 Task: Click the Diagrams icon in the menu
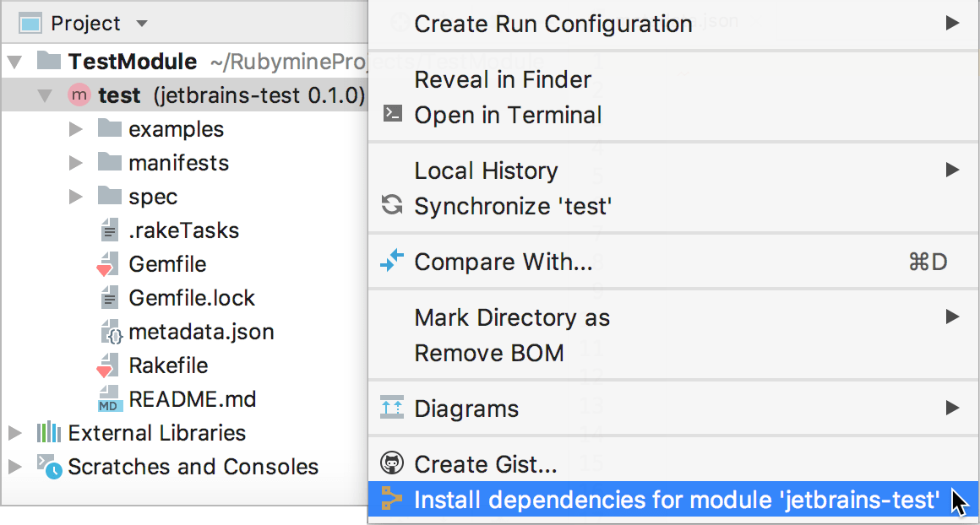click(x=391, y=409)
